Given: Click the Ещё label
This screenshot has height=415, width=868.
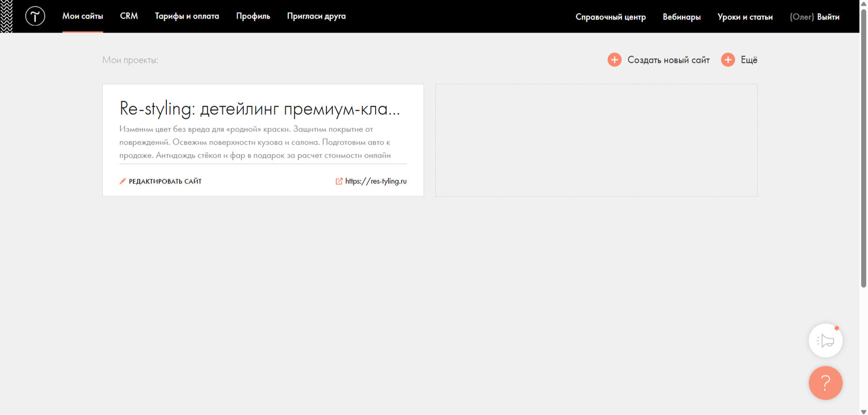Looking at the screenshot, I should [749, 60].
